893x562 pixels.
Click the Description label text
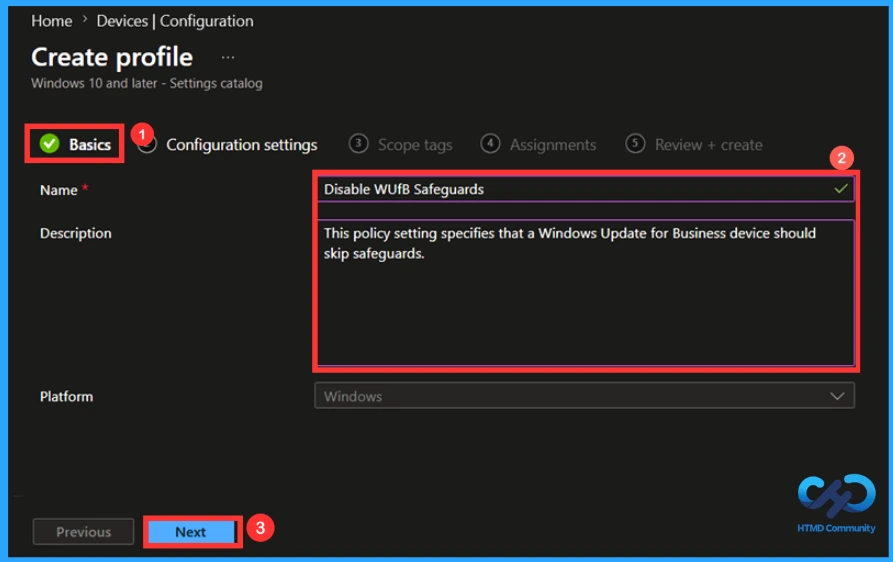coord(76,233)
